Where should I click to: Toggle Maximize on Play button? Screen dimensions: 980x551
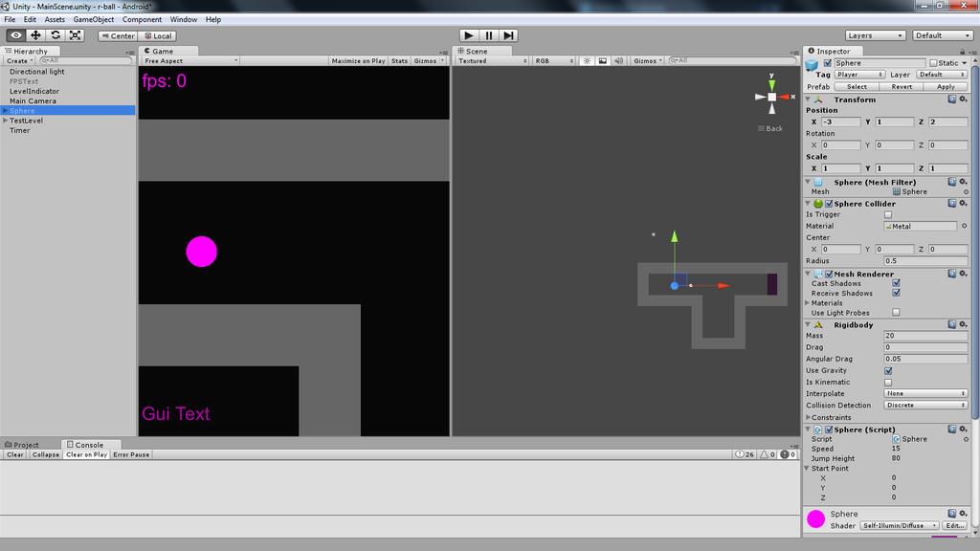coord(358,60)
